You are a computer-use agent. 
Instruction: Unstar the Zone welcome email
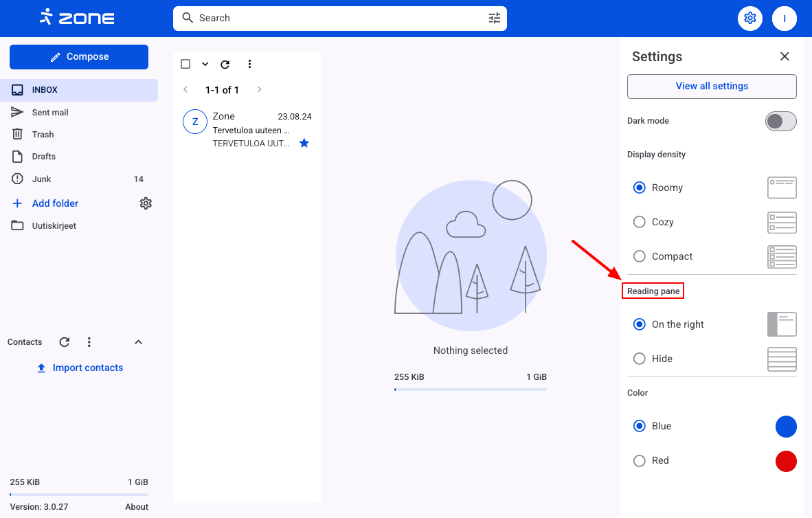click(x=304, y=143)
